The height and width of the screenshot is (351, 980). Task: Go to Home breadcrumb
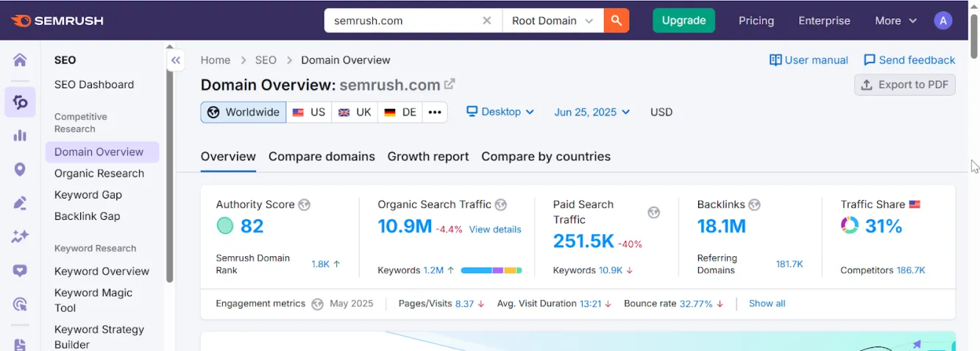click(216, 60)
